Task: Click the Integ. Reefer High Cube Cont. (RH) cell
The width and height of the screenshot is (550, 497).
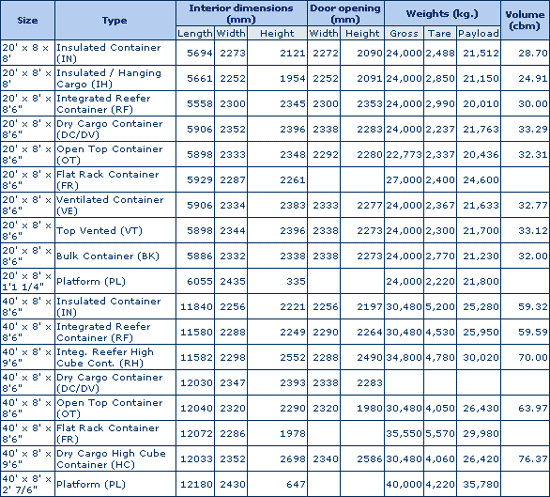Action: coord(115,357)
